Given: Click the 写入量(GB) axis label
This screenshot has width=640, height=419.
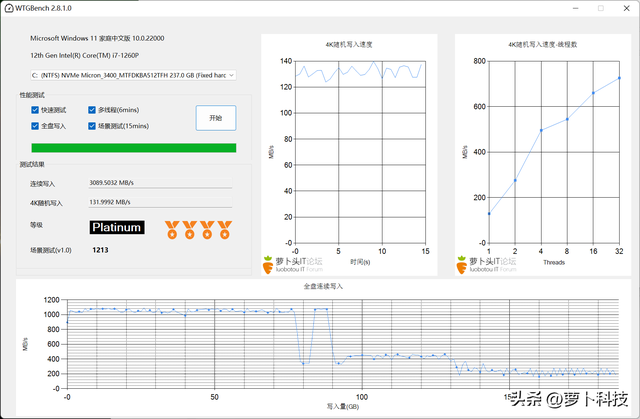Looking at the screenshot, I should (x=343, y=406).
